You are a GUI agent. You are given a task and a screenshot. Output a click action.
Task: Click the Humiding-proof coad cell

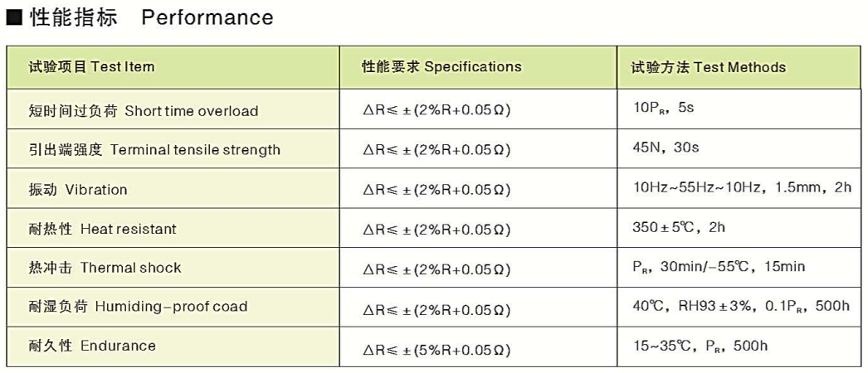(x=137, y=306)
